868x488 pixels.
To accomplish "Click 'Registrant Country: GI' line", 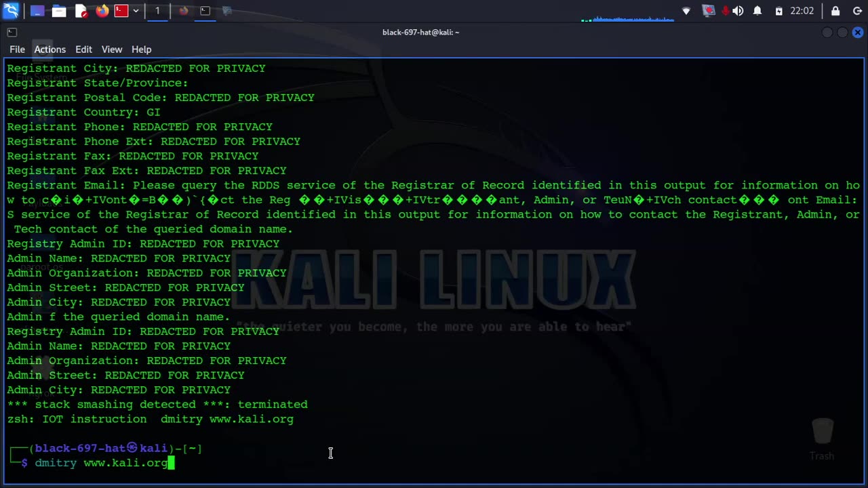I will pyautogui.click(x=83, y=113).
